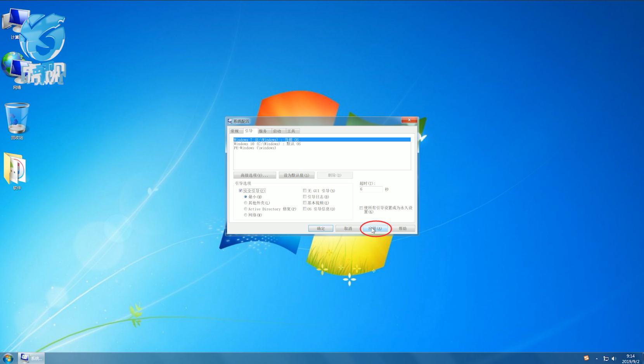The image size is (644, 364).
Task: Open the 网络 desktop icon
Action: (17, 71)
